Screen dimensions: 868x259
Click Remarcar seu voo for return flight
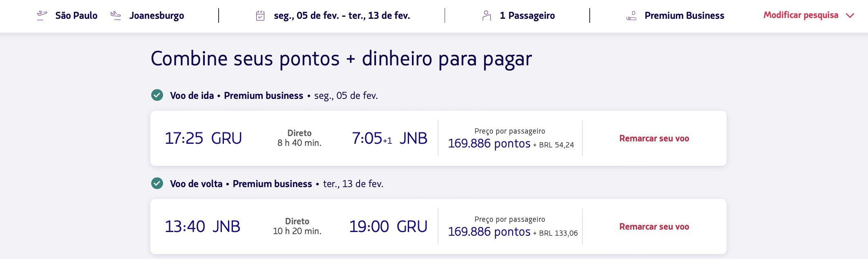[x=654, y=227]
